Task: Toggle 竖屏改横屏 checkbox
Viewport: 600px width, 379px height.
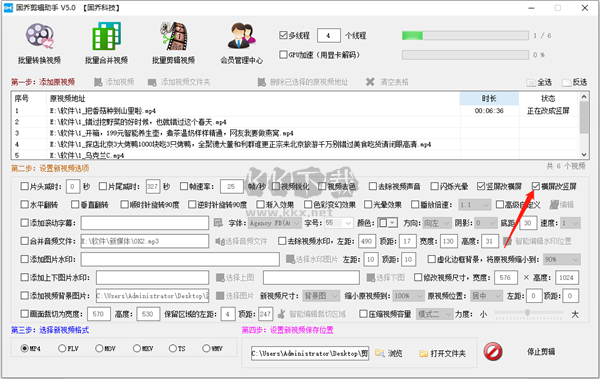Action: point(481,186)
